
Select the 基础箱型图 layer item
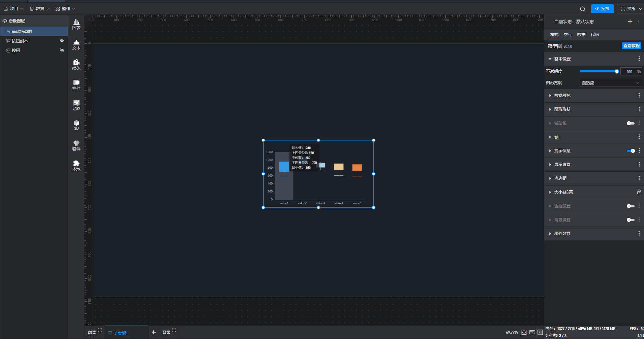pos(22,31)
